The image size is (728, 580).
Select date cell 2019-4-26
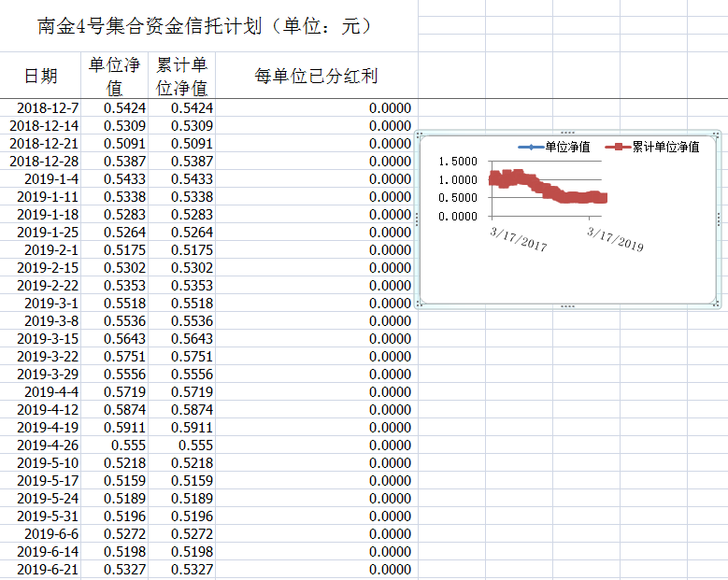click(40, 445)
